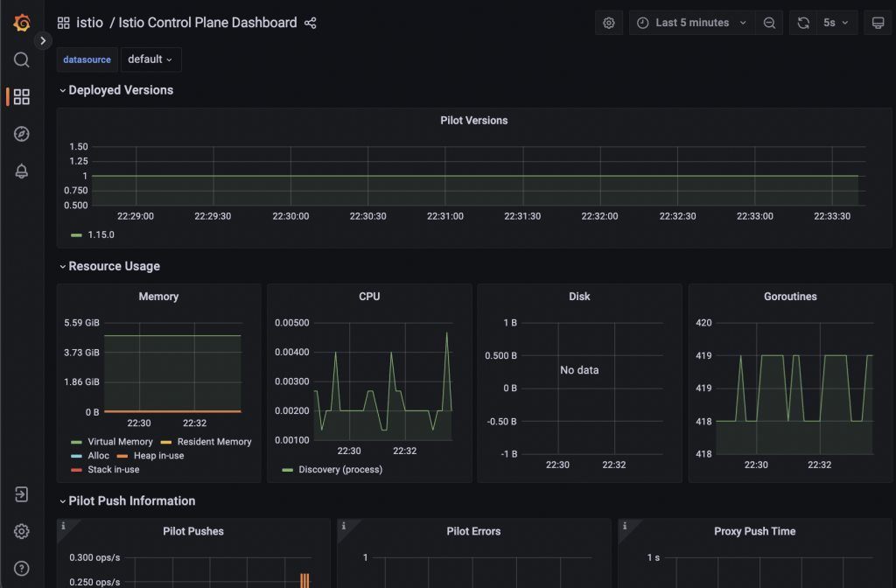Open the Disk panel title menu

pos(579,297)
